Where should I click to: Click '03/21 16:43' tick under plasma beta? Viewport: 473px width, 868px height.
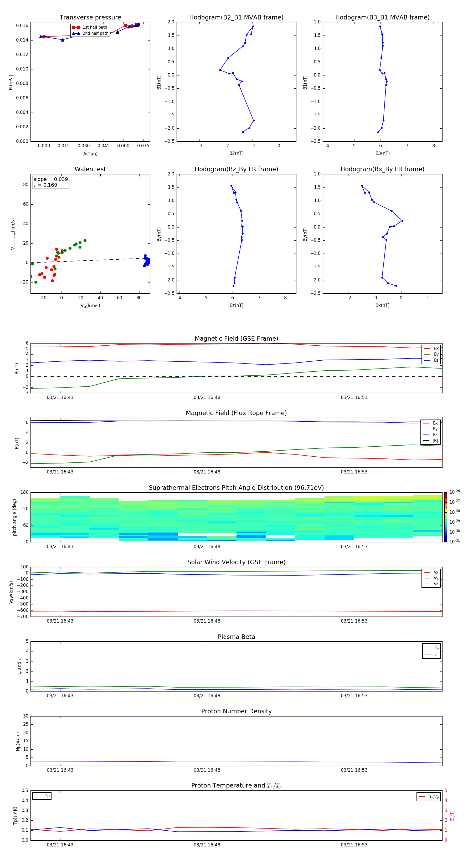click(x=60, y=696)
